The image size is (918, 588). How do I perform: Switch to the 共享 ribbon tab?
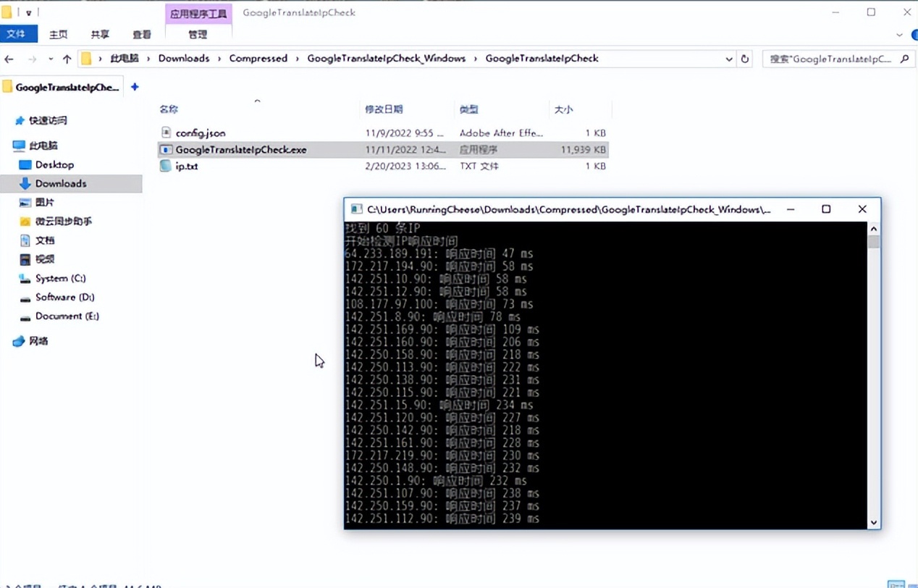(100, 34)
